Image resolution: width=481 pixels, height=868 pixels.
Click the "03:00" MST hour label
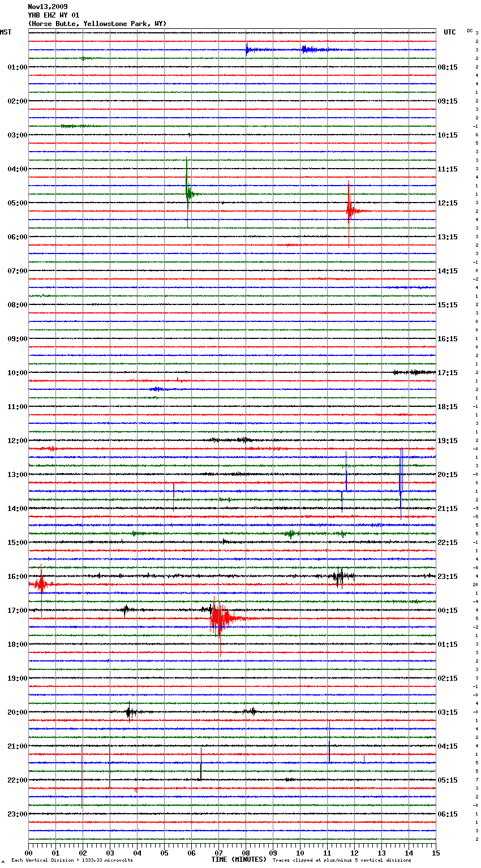pyautogui.click(x=18, y=135)
